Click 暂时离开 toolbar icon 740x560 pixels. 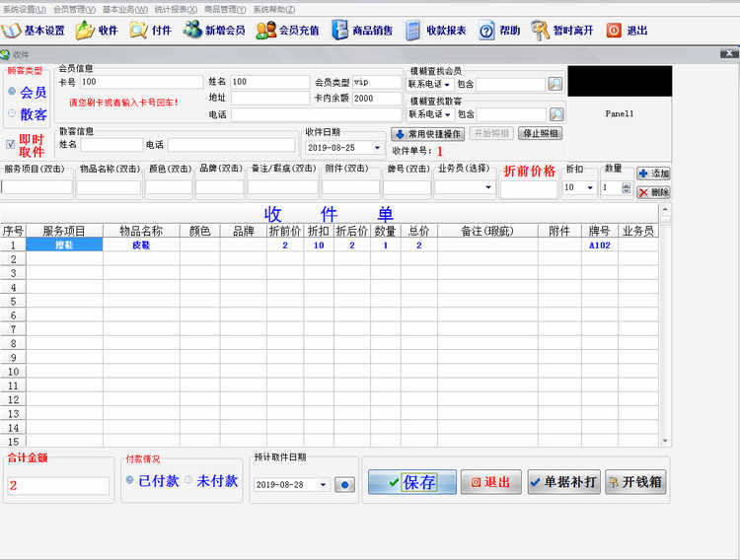point(562,31)
